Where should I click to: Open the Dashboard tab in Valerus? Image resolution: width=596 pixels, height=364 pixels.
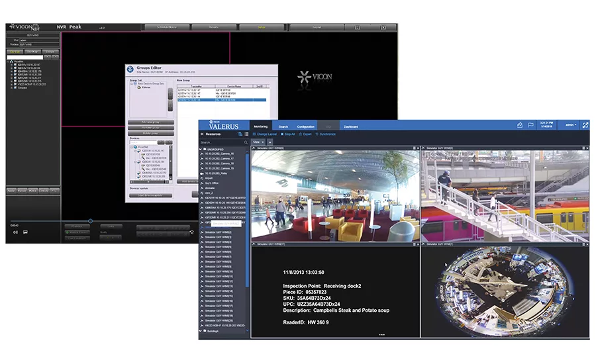[x=351, y=126]
